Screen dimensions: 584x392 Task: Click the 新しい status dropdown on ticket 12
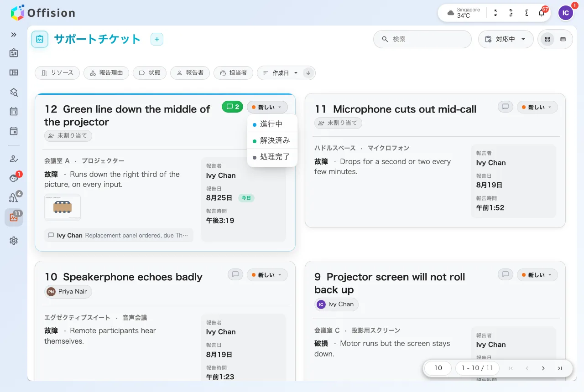click(x=267, y=107)
